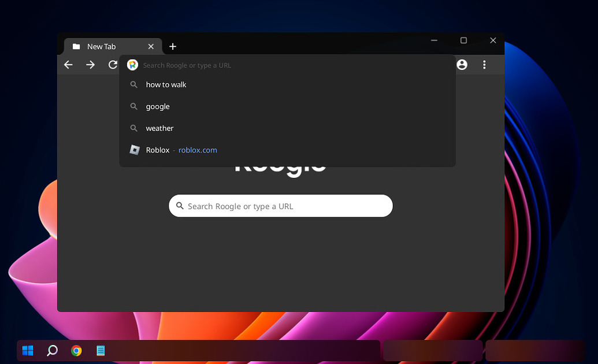
Task: Open the three-dot browser options menu
Action: (484, 65)
